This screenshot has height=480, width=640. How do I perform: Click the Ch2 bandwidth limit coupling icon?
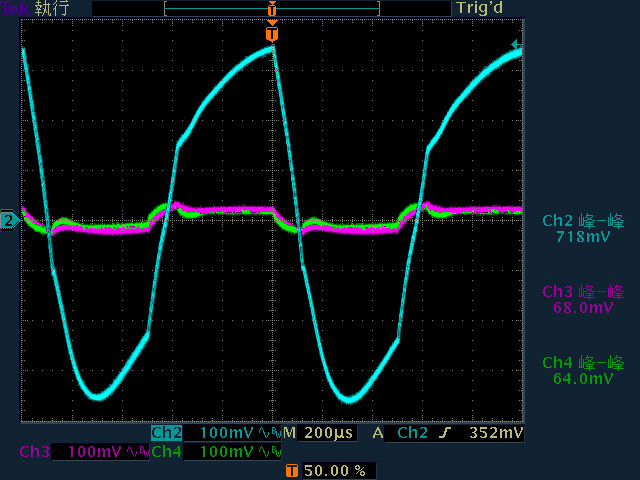click(269, 433)
